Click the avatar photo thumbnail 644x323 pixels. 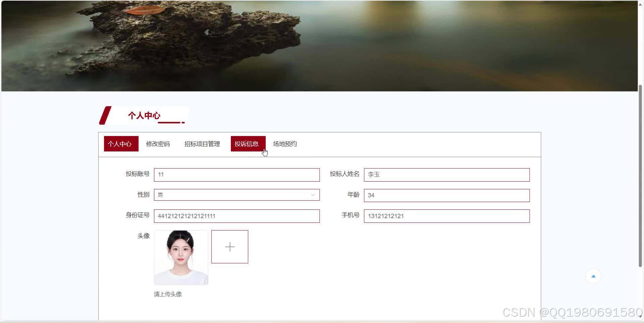pyautogui.click(x=181, y=257)
